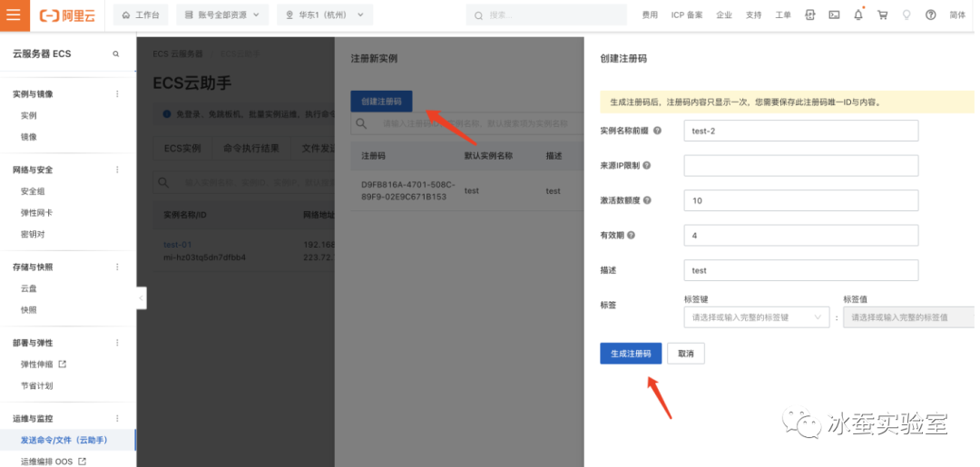The image size is (980, 467).
Task: Click the Alibaba Cloud logo
Action: (x=67, y=15)
